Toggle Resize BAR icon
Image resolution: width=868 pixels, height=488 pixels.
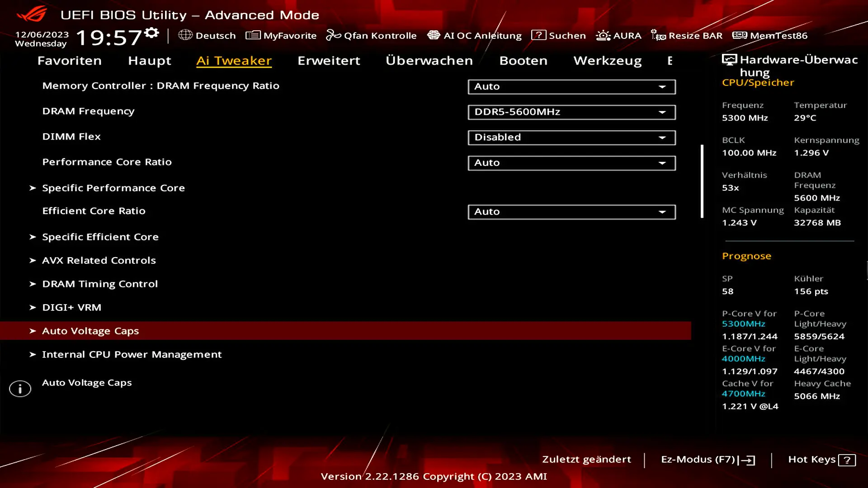pyautogui.click(x=658, y=35)
